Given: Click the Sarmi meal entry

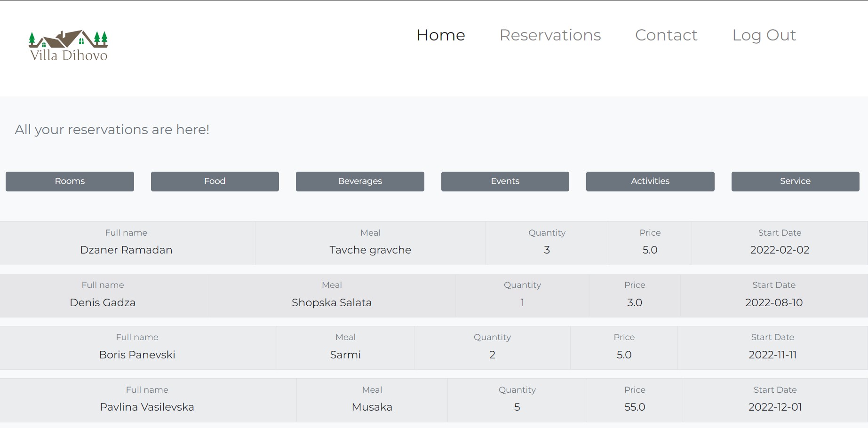Looking at the screenshot, I should [345, 355].
